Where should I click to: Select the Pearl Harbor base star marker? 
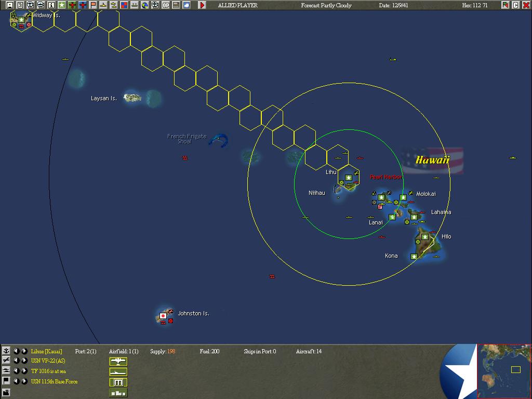click(x=381, y=197)
